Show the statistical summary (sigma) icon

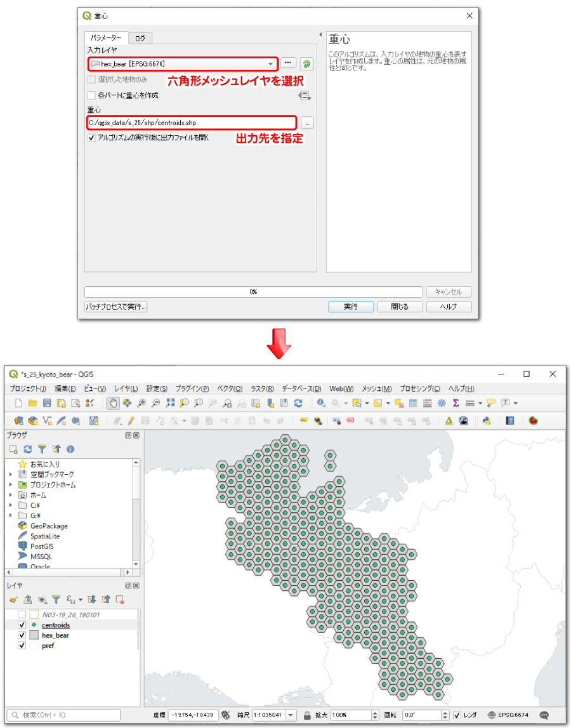(x=456, y=403)
